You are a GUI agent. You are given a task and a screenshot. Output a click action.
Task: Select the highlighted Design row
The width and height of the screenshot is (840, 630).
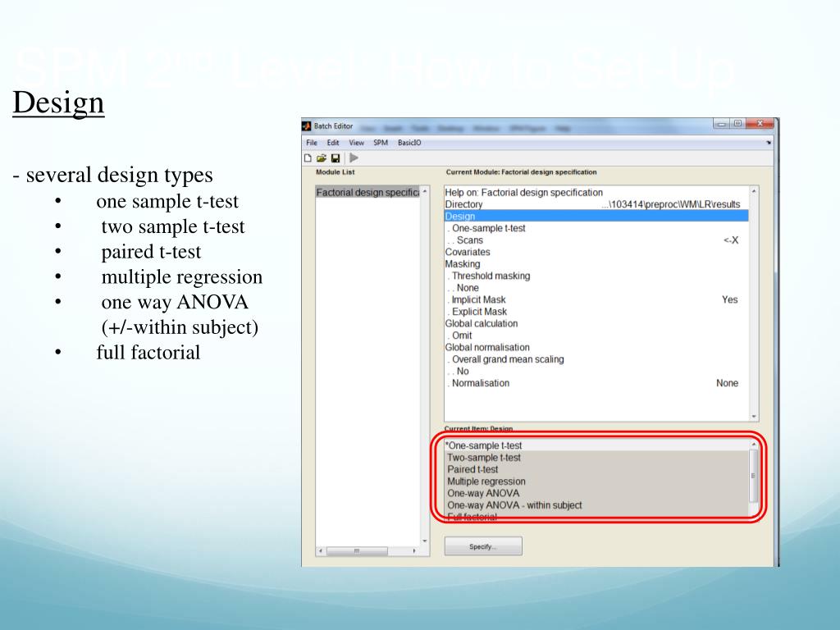(596, 216)
